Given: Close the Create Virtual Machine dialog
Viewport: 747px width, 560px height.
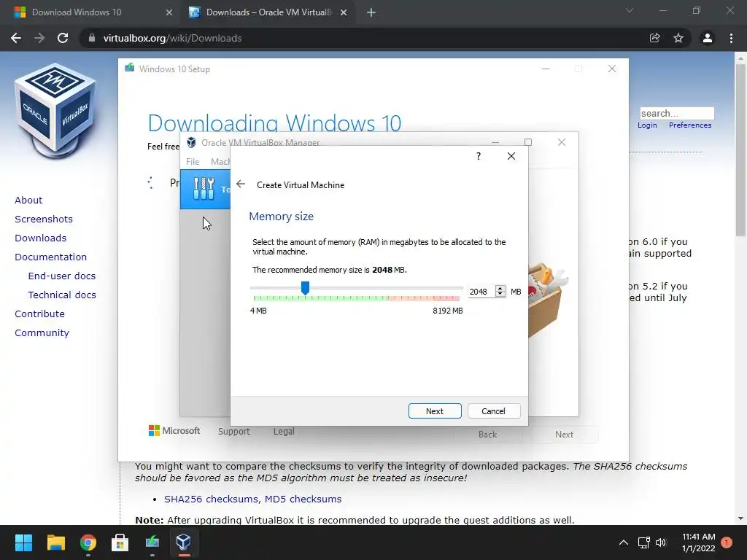Looking at the screenshot, I should coord(511,156).
